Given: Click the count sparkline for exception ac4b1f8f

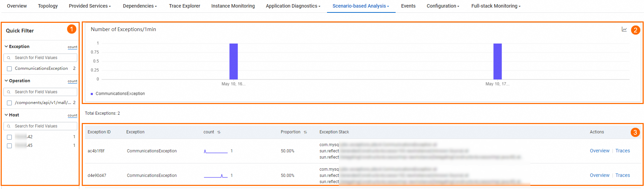Looking at the screenshot, I should tap(215, 151).
